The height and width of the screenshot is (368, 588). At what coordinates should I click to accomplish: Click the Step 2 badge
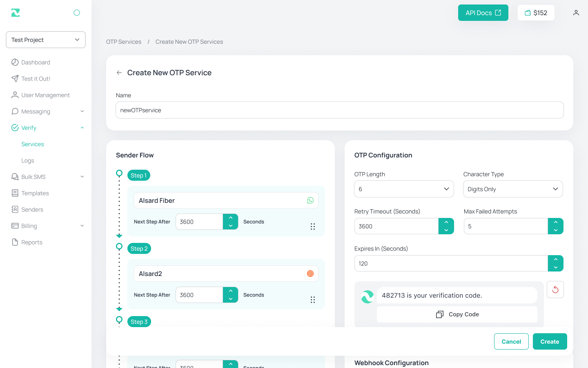point(139,249)
